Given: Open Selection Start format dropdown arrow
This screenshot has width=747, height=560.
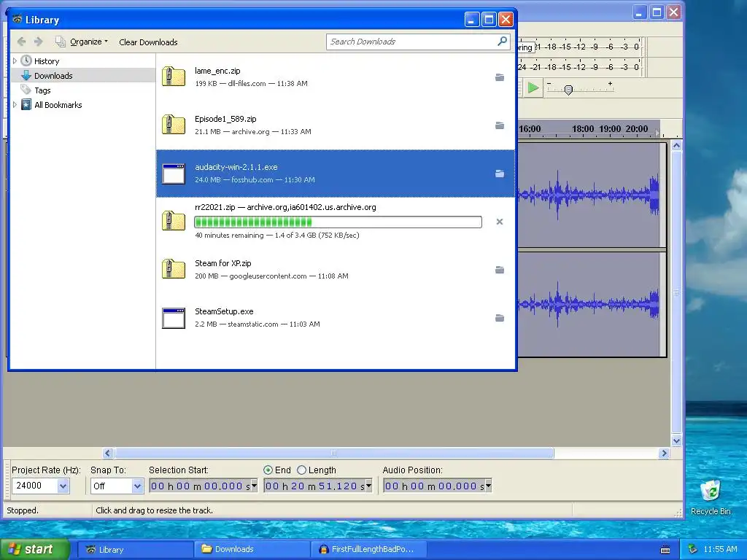Looking at the screenshot, I should coord(254,486).
